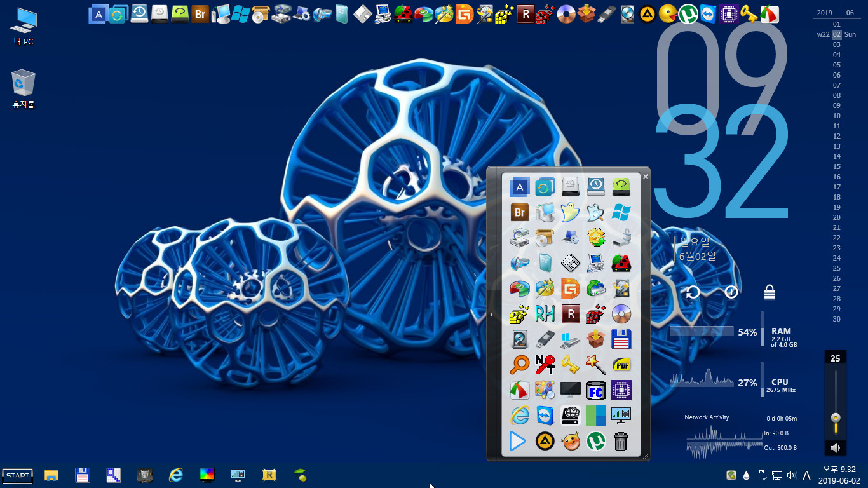Launch the "NT" red key password icon
The image size is (868, 488).
pyautogui.click(x=545, y=365)
